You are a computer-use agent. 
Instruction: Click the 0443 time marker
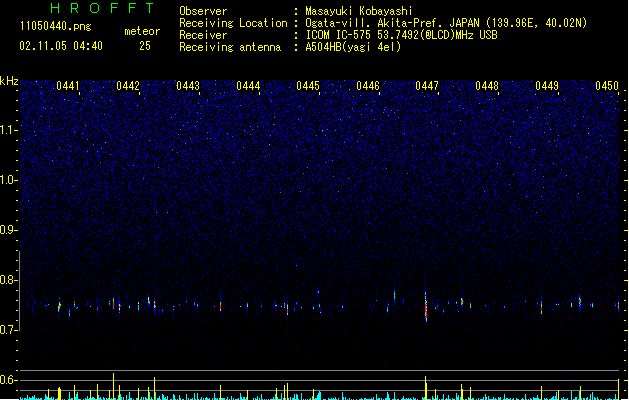click(x=188, y=86)
